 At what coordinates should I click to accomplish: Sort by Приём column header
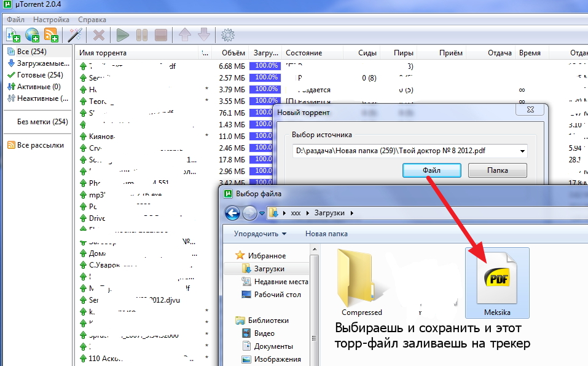tap(451, 53)
